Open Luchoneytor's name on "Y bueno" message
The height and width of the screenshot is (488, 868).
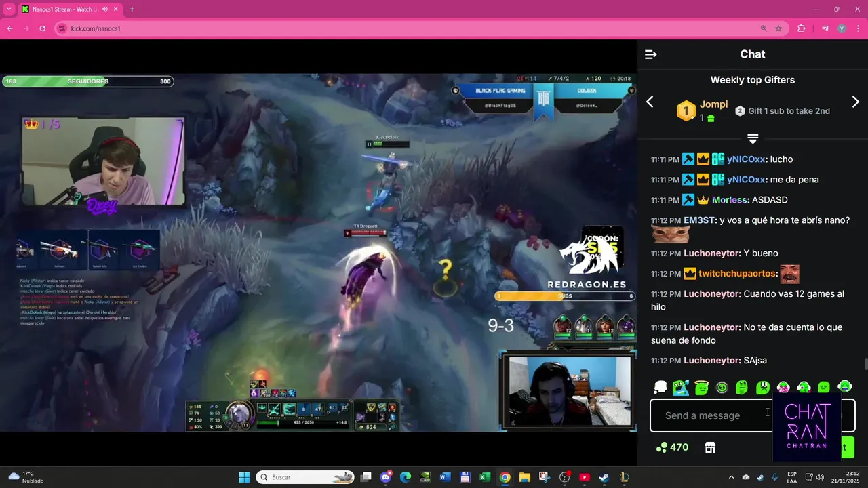(x=712, y=253)
